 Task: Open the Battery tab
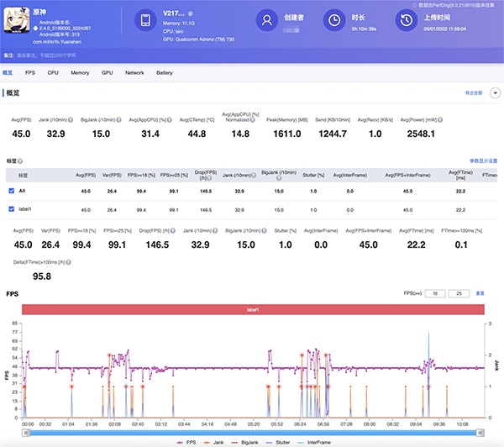(x=164, y=73)
